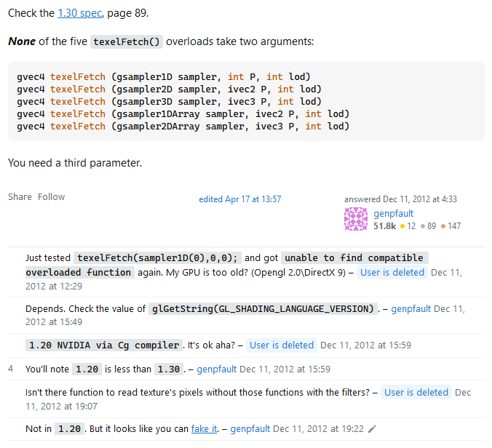Click the pencil edited icon on the last comment
Image resolution: width=492 pixels, height=448 pixels.
[373, 429]
